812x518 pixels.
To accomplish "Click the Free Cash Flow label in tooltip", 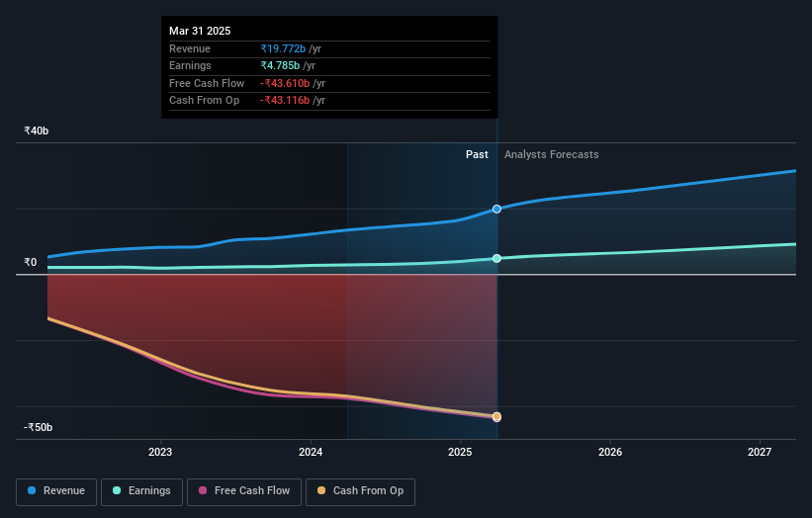I will pyautogui.click(x=207, y=83).
